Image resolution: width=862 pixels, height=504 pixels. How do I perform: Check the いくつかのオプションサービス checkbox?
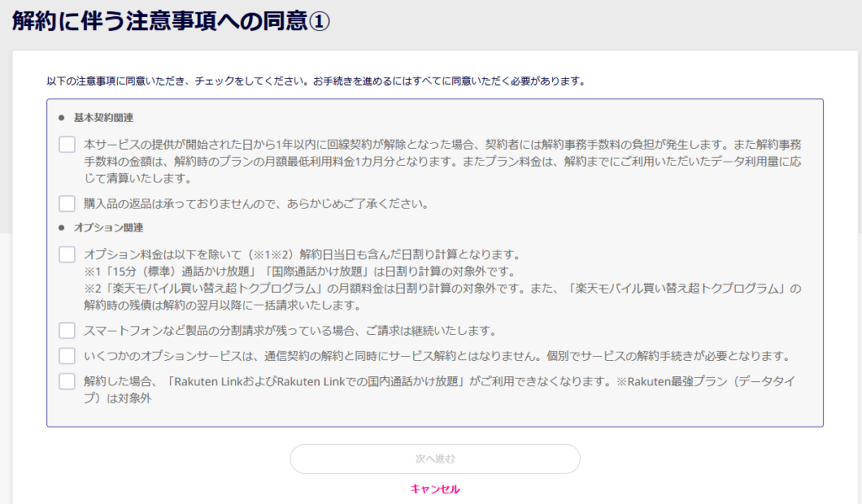67,356
